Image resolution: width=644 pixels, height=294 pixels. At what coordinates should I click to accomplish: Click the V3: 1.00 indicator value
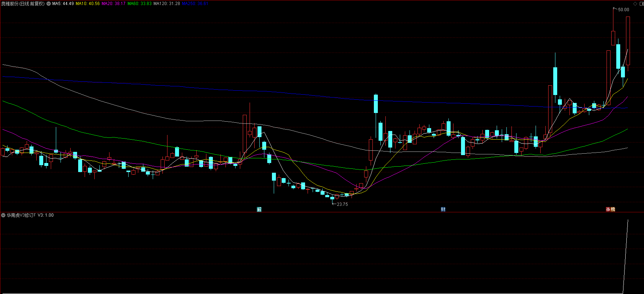pyautogui.click(x=46, y=215)
